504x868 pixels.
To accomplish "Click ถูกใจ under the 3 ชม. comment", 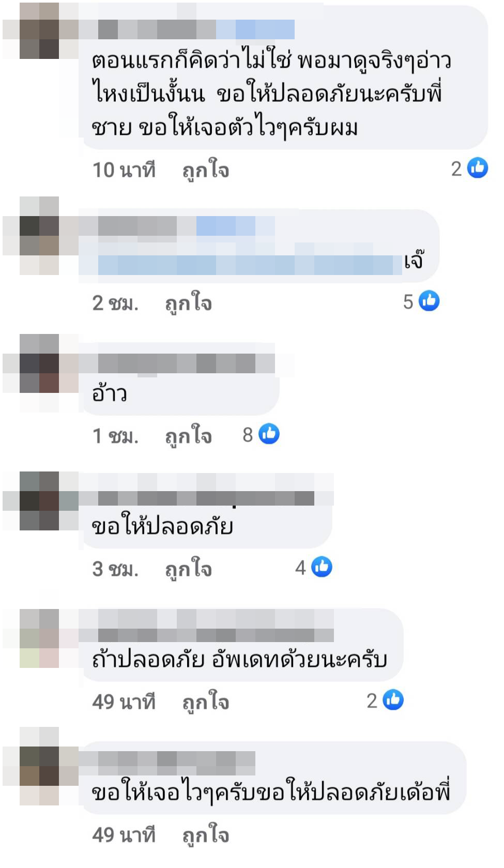I will coord(188,569).
